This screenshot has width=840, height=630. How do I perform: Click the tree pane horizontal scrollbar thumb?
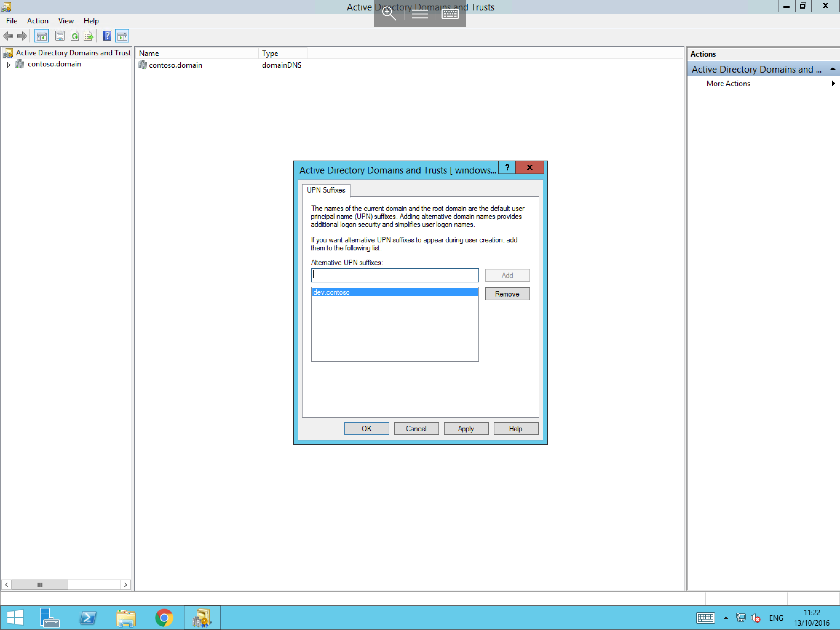tap(40, 585)
